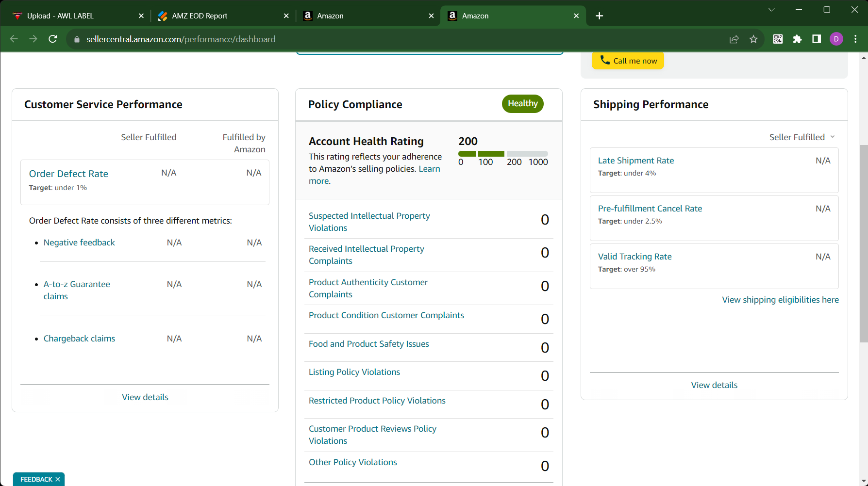Open Chrome three-dot menu
Screen dimensions: 868x486
click(856, 39)
